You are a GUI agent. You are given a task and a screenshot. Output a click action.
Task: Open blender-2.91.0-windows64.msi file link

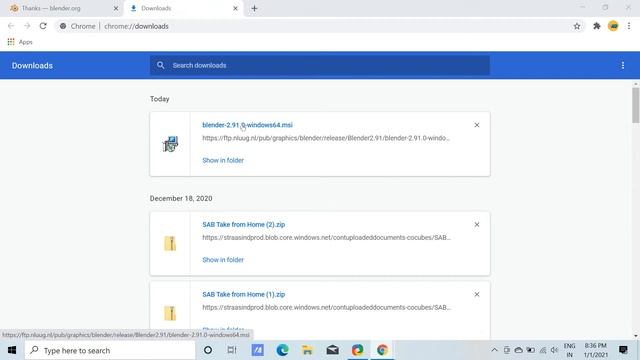(x=247, y=125)
